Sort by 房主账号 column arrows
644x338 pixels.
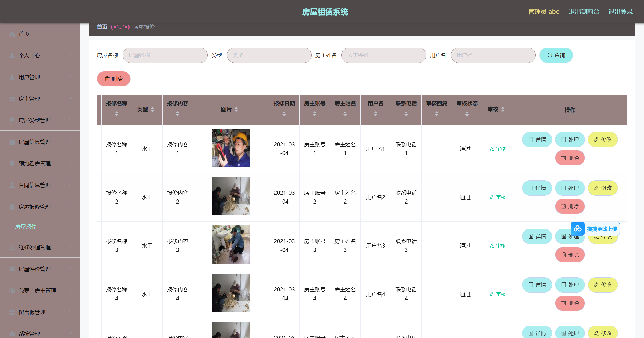coord(315,114)
